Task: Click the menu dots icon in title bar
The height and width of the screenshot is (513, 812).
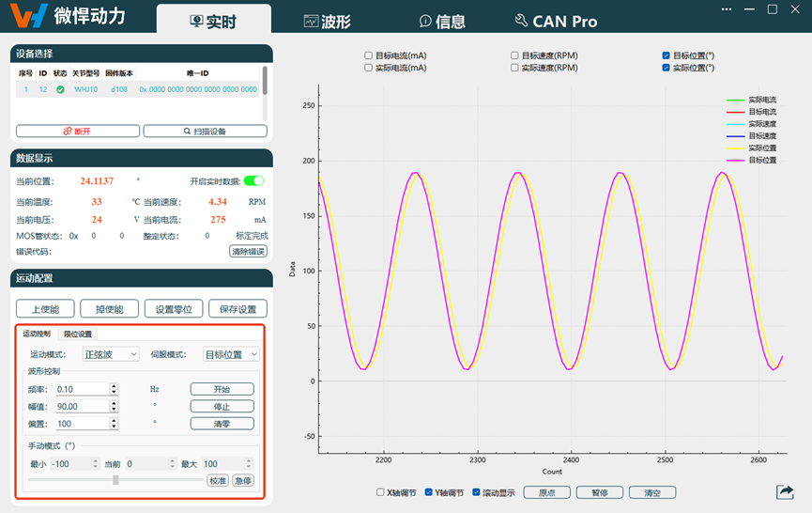Action: [725, 9]
